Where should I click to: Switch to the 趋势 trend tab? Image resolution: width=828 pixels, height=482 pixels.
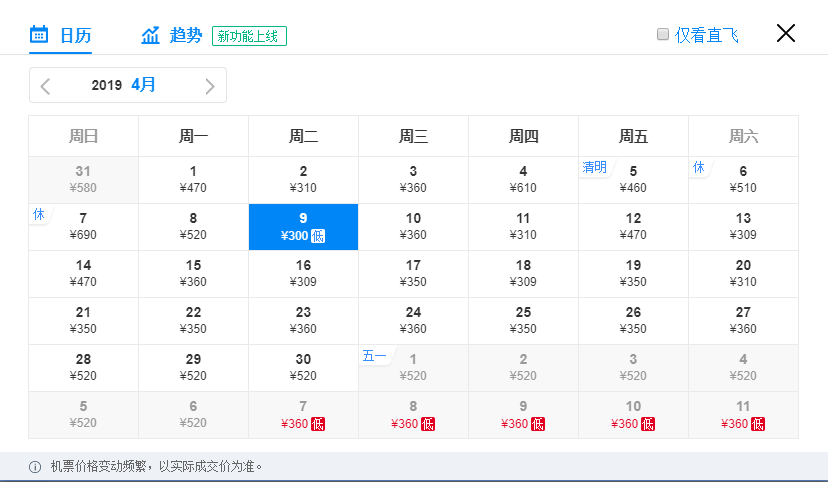172,35
